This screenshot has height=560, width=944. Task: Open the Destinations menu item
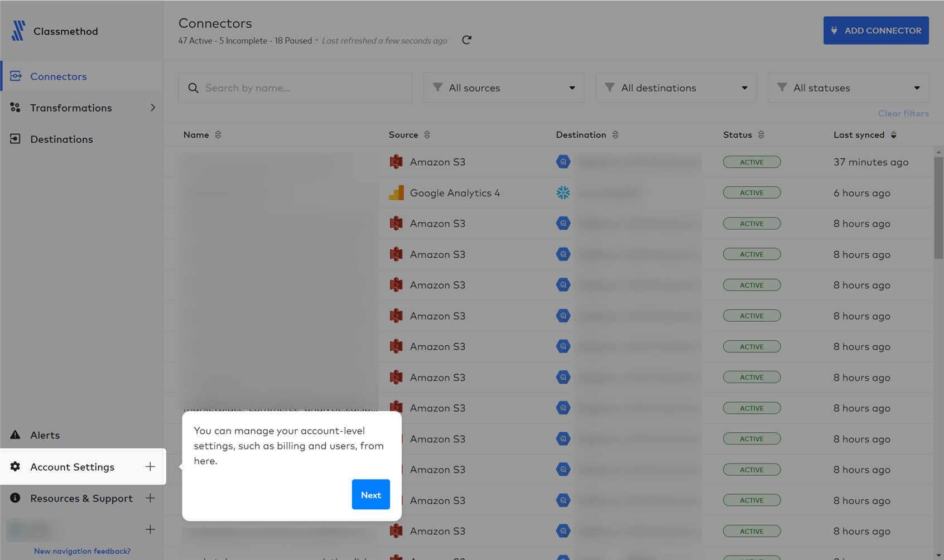pyautogui.click(x=61, y=139)
